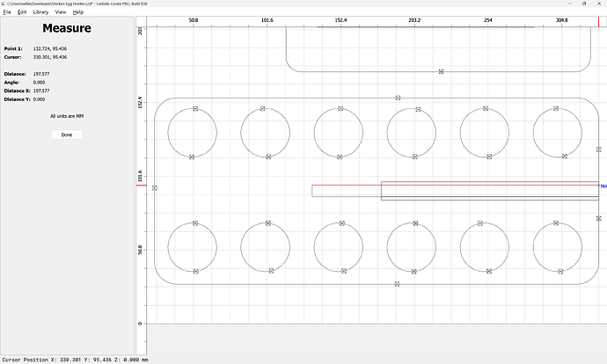The width and height of the screenshot is (607, 364).
Task: Click the left end of the red measure line
Action: tap(312, 186)
